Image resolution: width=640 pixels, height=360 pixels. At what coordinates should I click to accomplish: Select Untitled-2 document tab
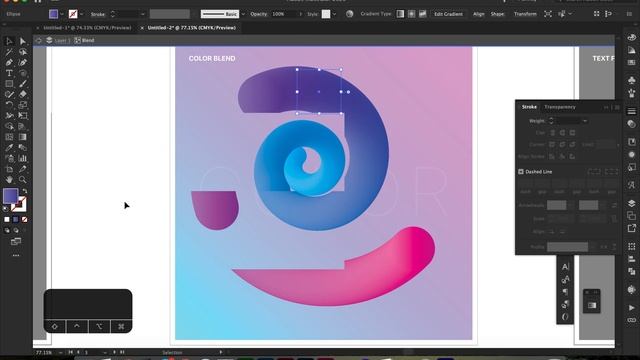[191, 28]
